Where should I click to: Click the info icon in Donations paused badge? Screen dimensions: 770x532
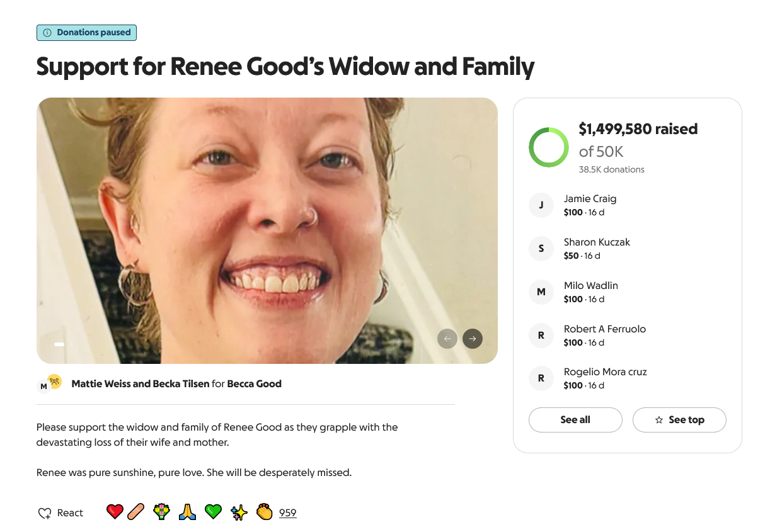47,33
